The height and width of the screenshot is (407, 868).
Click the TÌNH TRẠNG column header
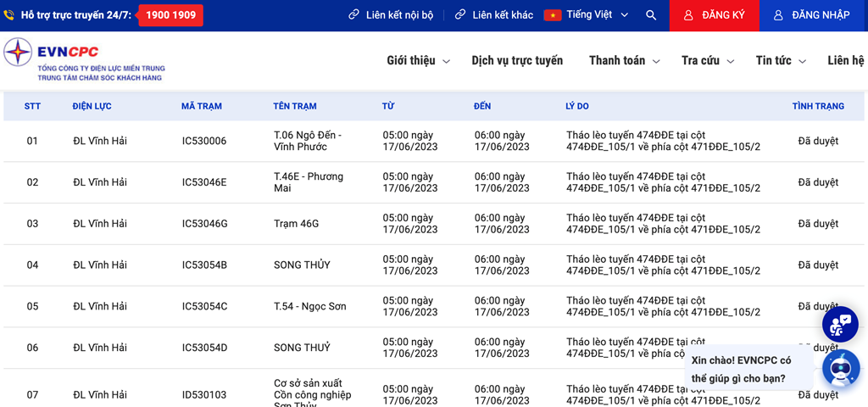(818, 106)
